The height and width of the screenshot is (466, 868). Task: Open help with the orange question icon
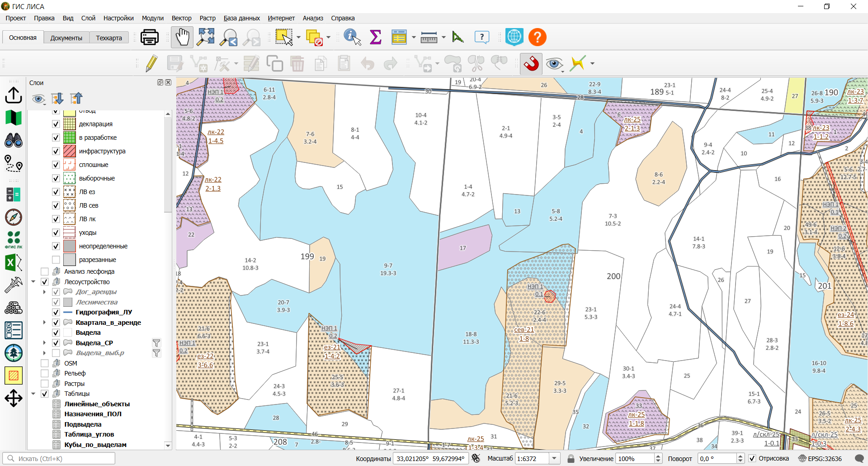point(538,37)
